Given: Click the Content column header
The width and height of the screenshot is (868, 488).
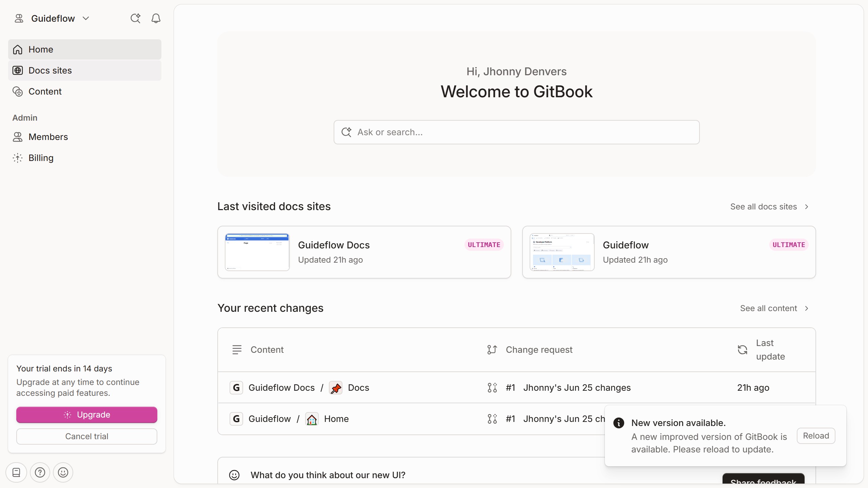Looking at the screenshot, I should 267,350.
